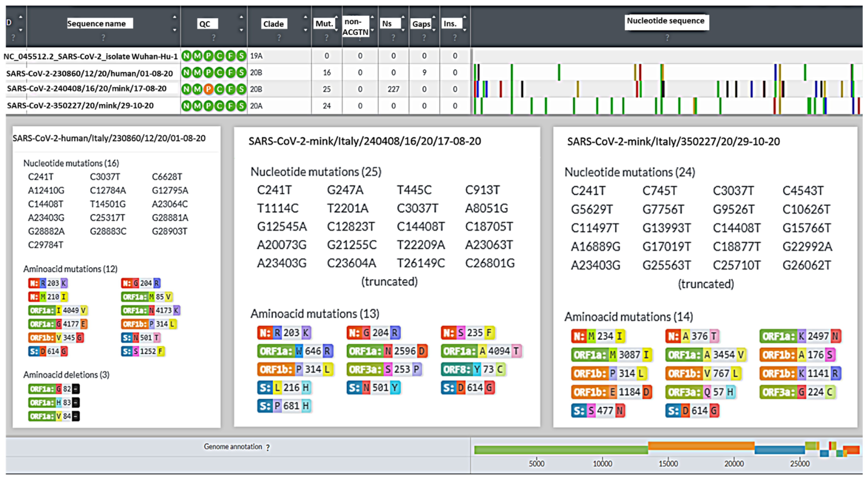
Task: Click the S QC icon for 350227 mink
Action: (x=241, y=106)
